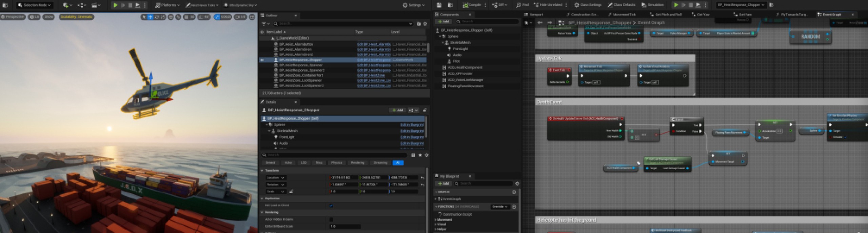Image resolution: width=868 pixels, height=233 pixels.
Task: Click the viewport Show options button
Action: tap(49, 17)
